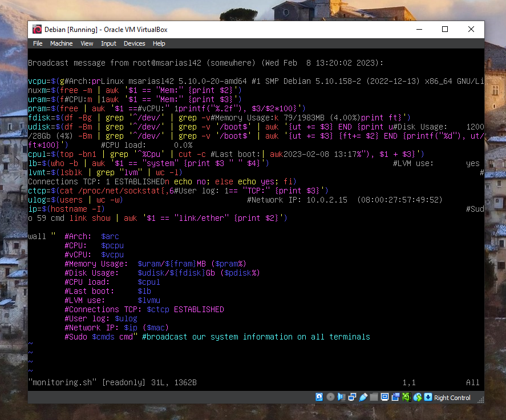Open the View menu
The height and width of the screenshot is (420, 506).
click(x=87, y=43)
